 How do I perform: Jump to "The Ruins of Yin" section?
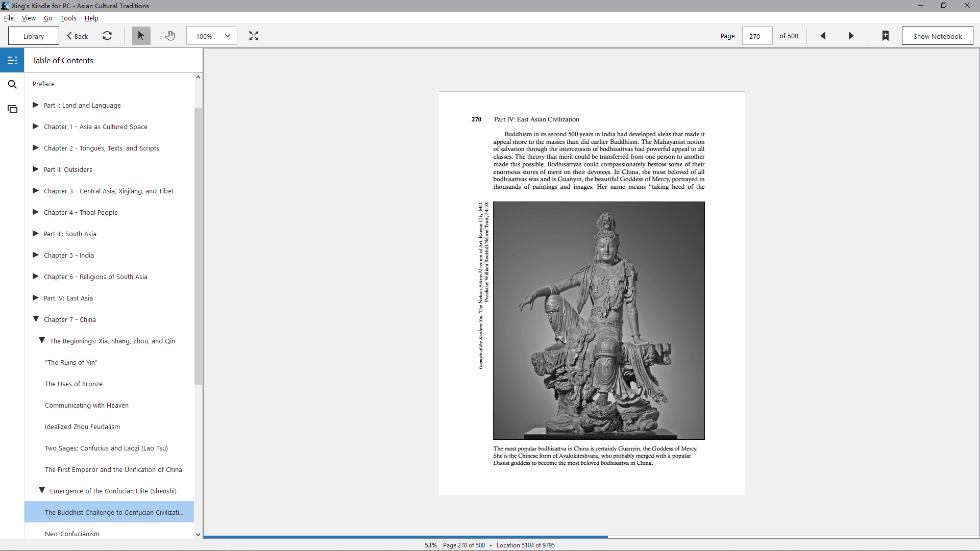71,362
